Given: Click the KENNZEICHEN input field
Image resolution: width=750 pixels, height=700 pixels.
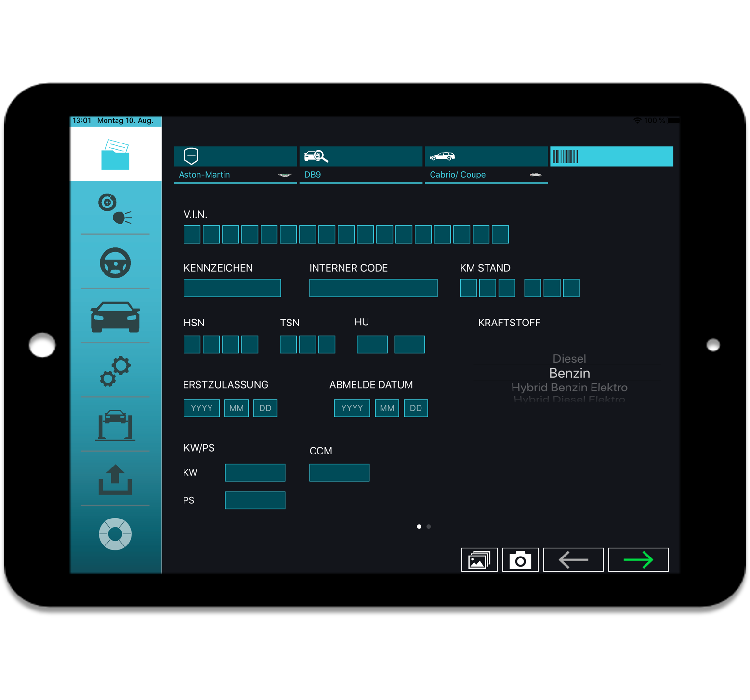Looking at the screenshot, I should tap(232, 287).
